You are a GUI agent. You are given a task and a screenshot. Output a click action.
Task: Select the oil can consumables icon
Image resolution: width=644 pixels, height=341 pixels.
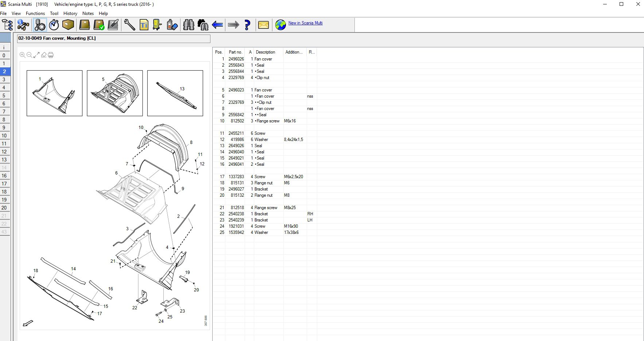pos(172,25)
